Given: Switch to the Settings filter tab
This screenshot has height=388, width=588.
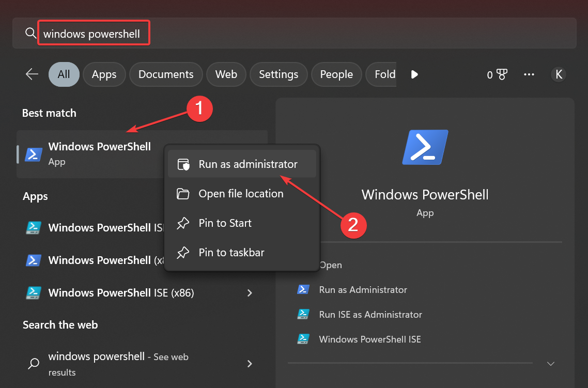Looking at the screenshot, I should coord(278,74).
